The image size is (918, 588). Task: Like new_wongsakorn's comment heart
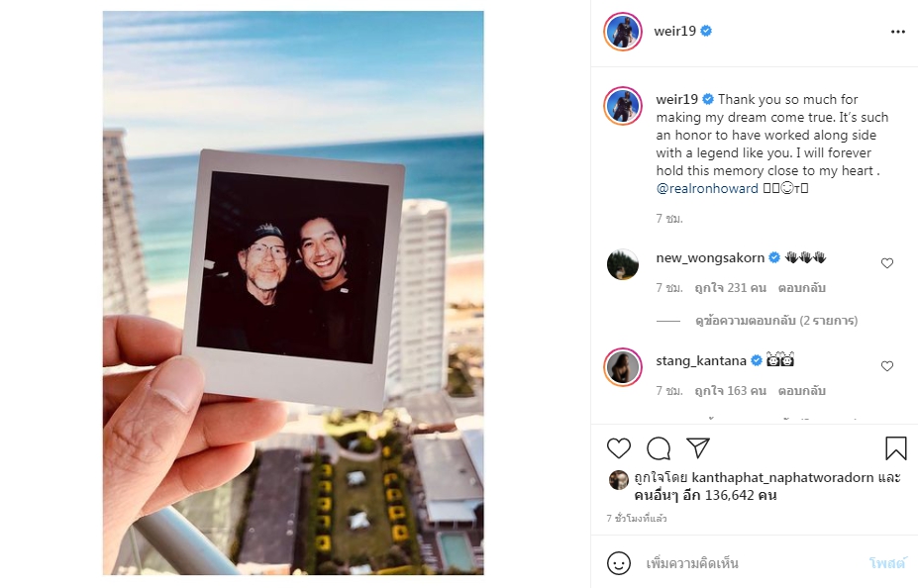[887, 263]
